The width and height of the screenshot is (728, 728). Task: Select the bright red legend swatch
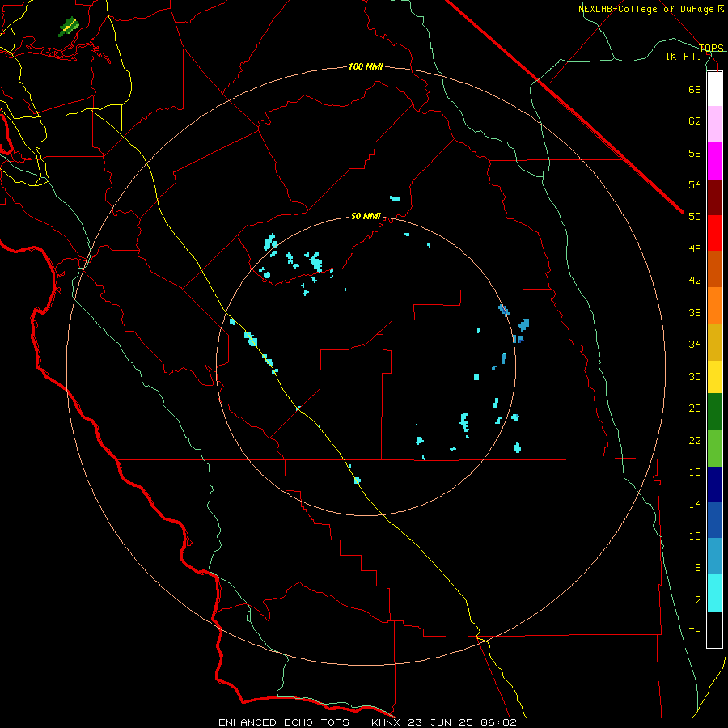pos(714,233)
